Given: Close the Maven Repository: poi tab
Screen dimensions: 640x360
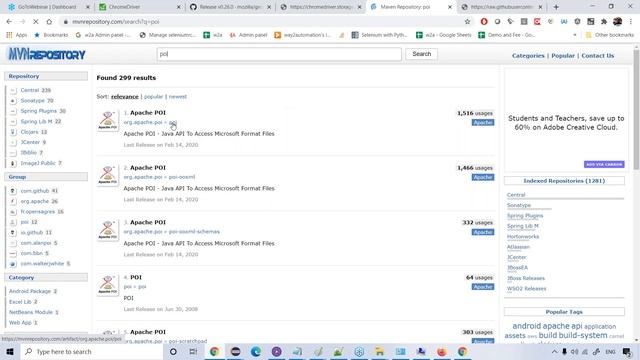Looking at the screenshot, I should tap(450, 7).
